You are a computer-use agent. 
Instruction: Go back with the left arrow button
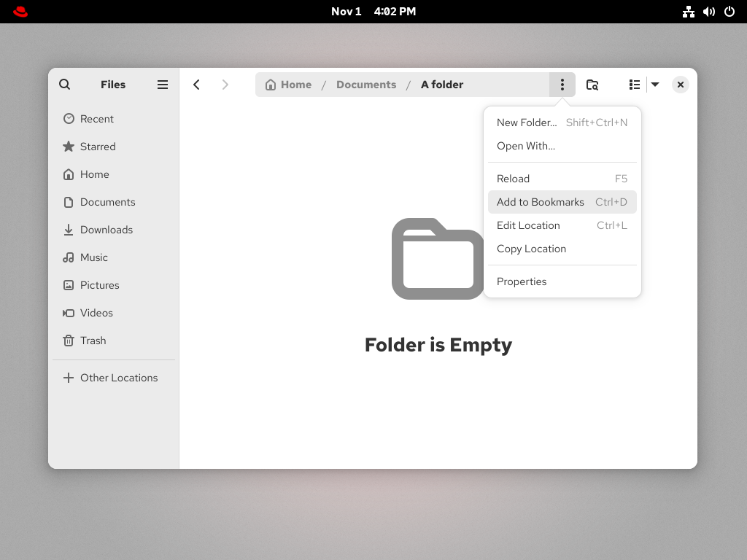coord(196,85)
